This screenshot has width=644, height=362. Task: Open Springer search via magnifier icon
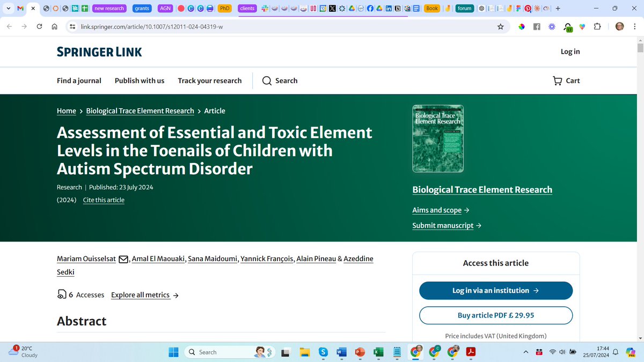(266, 80)
